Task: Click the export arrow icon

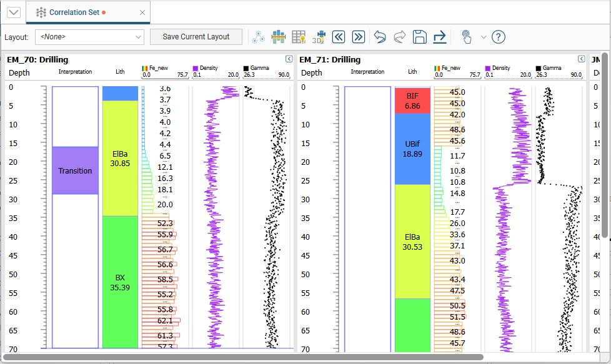Action: point(440,37)
